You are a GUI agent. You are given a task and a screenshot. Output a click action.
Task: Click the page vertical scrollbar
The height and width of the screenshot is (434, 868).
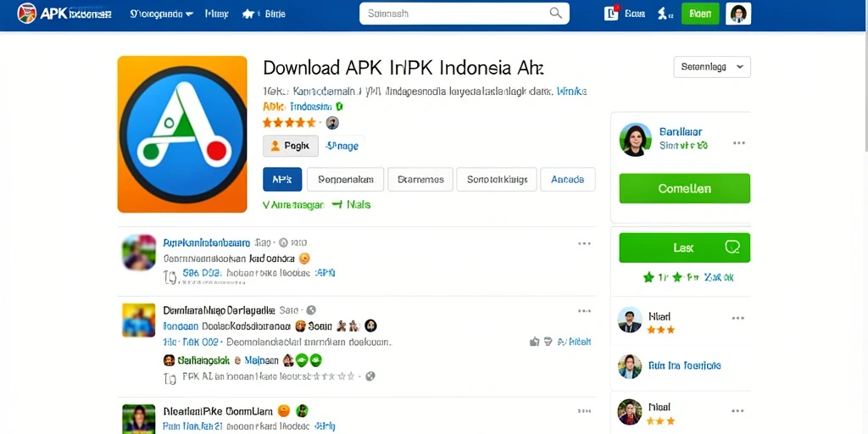click(x=865, y=77)
